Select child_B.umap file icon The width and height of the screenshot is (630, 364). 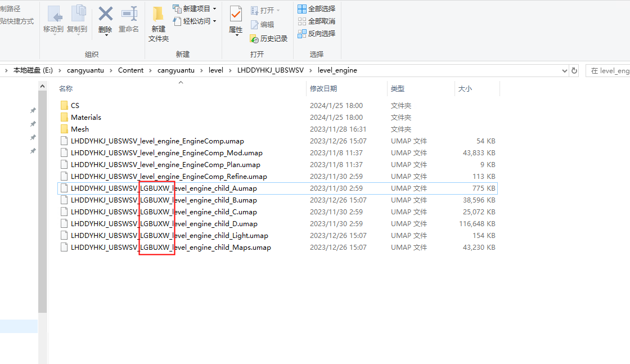pos(64,200)
